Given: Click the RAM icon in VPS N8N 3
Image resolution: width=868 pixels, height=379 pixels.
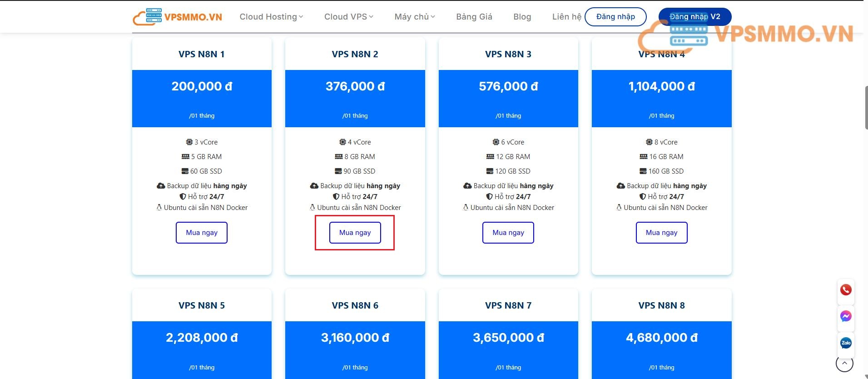Looking at the screenshot, I should [490, 157].
